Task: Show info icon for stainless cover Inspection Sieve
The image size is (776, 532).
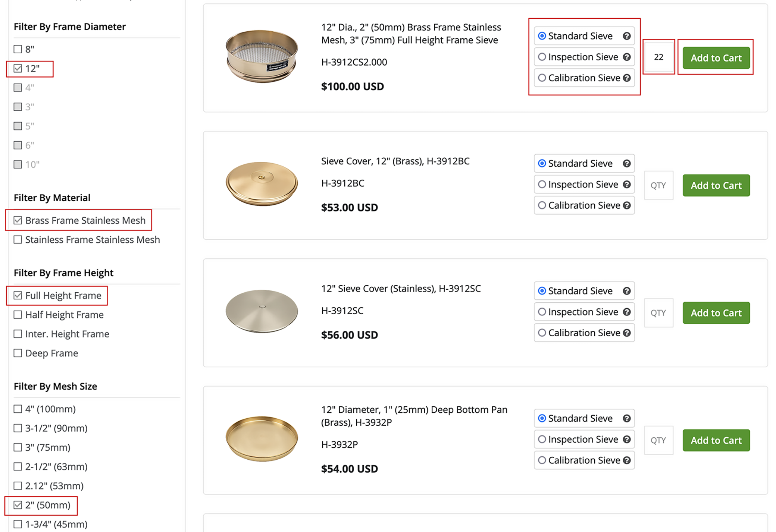Action: point(627,312)
